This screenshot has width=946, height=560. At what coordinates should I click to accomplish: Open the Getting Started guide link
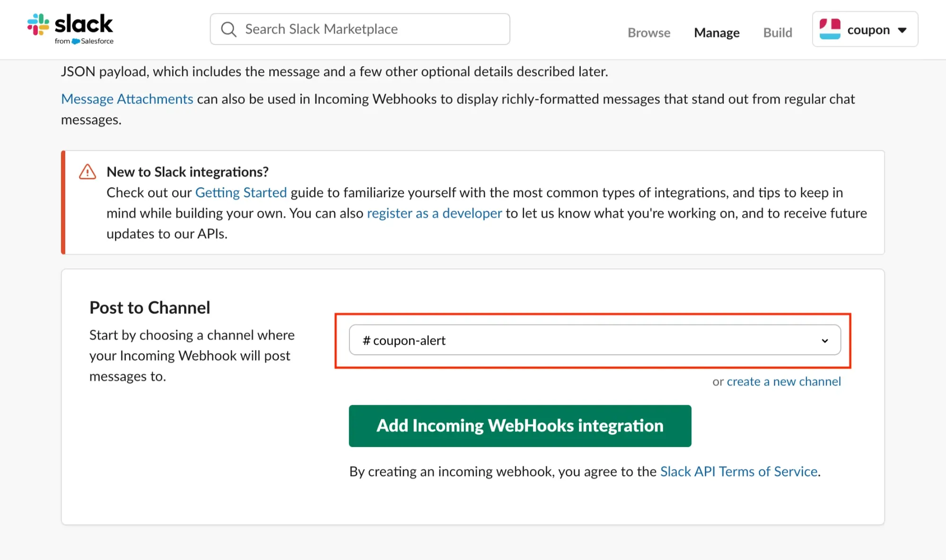241,192
